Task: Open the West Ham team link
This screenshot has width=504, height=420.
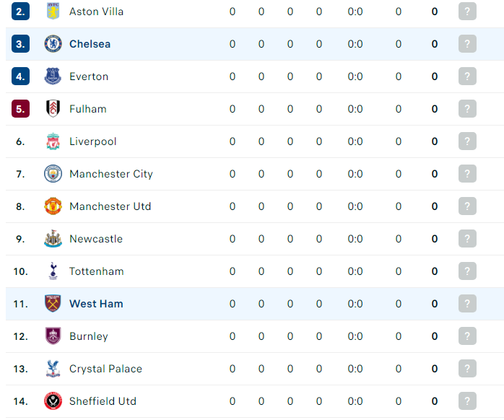Action: tap(97, 304)
